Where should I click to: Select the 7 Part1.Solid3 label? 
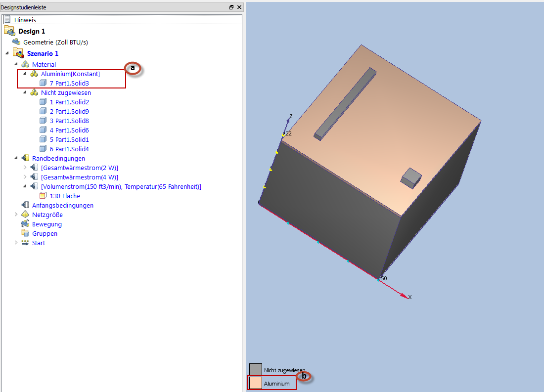[69, 83]
